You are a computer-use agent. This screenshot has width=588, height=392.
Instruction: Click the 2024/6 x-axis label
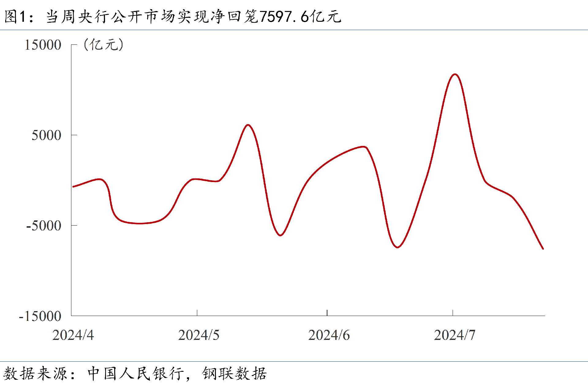point(329,335)
